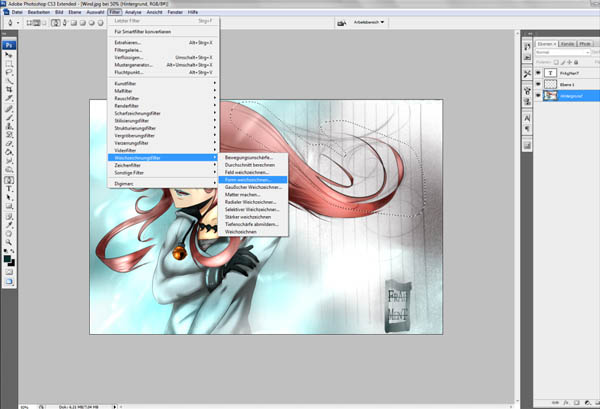Switch to the Kanäle tab
The width and height of the screenshot is (600, 409).
(567, 44)
